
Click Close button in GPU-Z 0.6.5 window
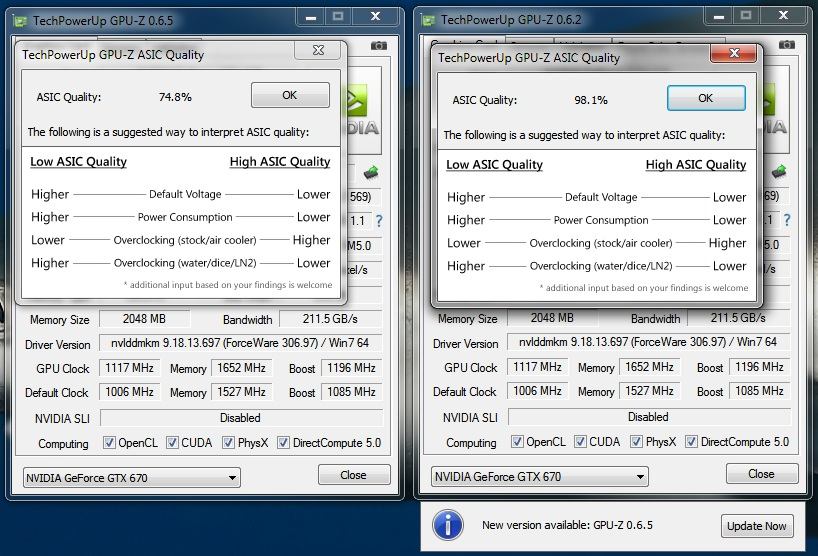pos(354,475)
